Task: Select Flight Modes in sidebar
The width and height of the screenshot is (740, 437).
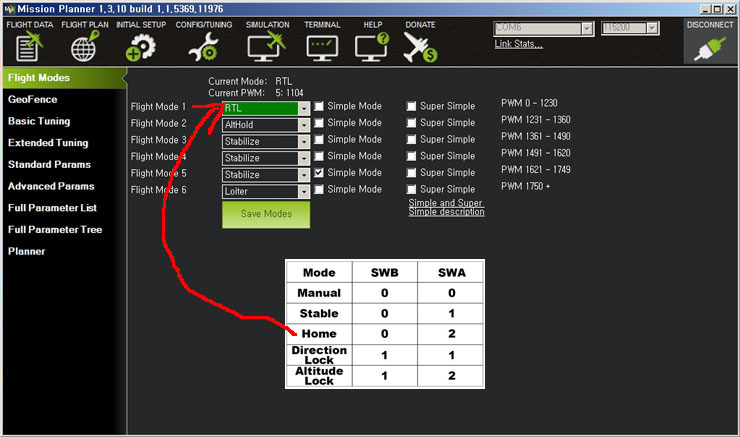Action: tap(64, 78)
